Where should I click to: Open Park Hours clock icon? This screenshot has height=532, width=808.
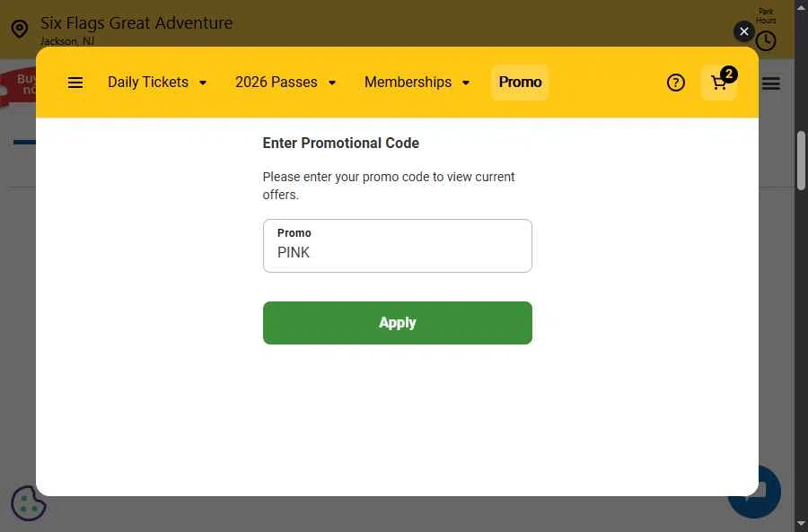[x=766, y=40]
